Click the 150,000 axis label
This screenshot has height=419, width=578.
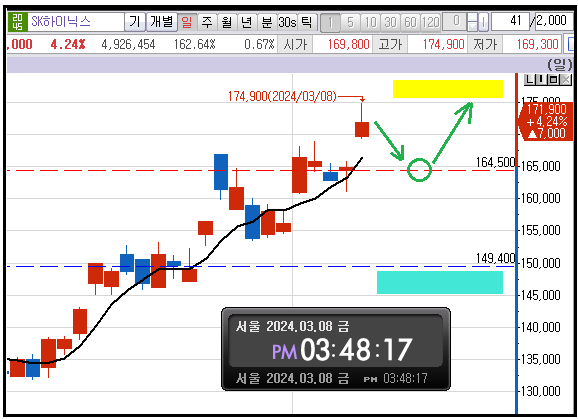pyautogui.click(x=540, y=263)
